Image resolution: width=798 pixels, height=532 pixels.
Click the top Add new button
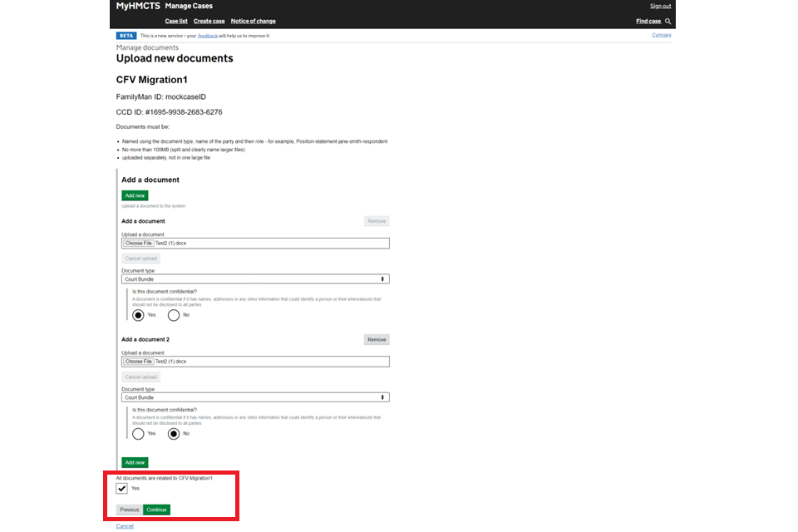(x=135, y=195)
